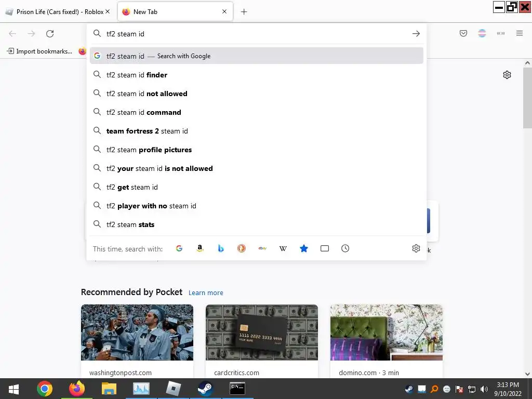
Task: Click Import bookmarks in bookmarks toolbar
Action: click(39, 51)
